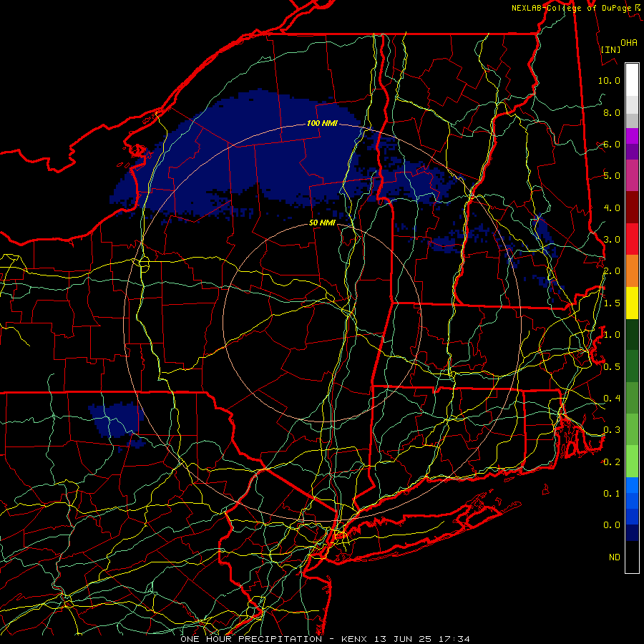Click the 0.0 legend value

click(611, 525)
